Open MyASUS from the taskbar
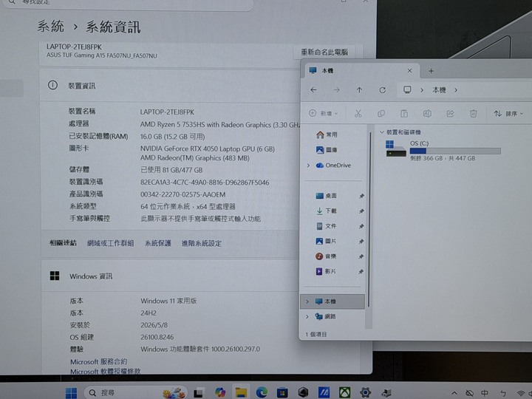This screenshot has width=532, height=399. click(x=324, y=393)
